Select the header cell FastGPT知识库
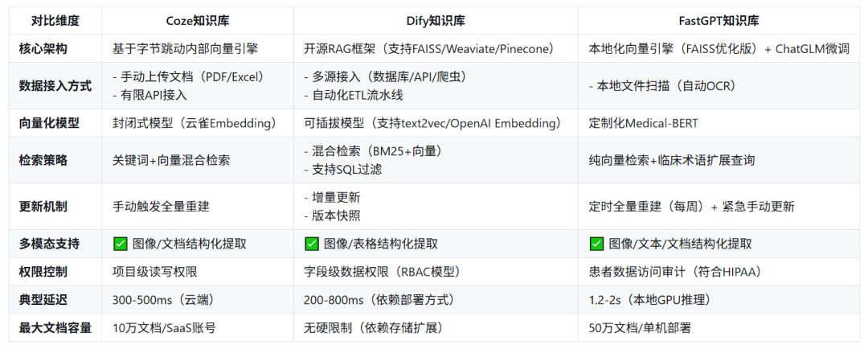The width and height of the screenshot is (868, 345). 719,21
